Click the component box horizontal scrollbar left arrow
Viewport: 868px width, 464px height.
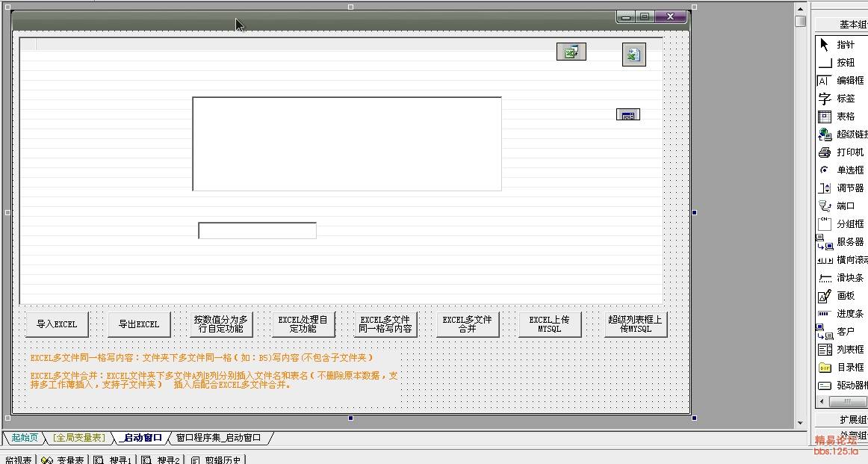[822, 401]
